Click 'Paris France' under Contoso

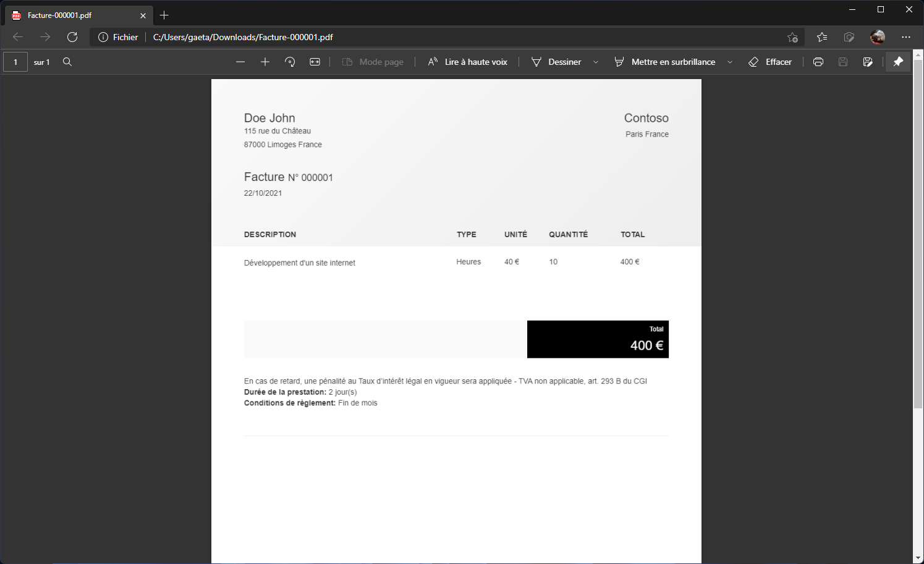[x=647, y=134]
